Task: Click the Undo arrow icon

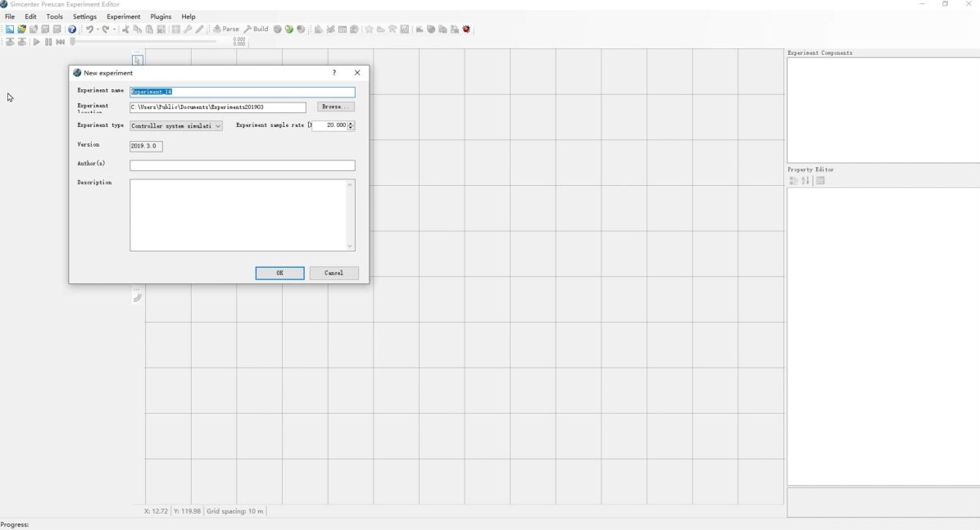Action: pyautogui.click(x=88, y=29)
